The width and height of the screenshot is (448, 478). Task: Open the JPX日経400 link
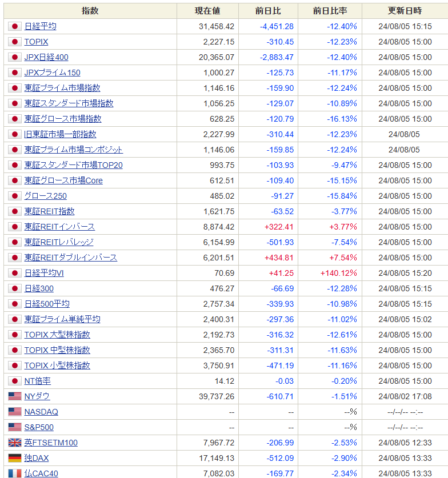[x=46, y=57]
